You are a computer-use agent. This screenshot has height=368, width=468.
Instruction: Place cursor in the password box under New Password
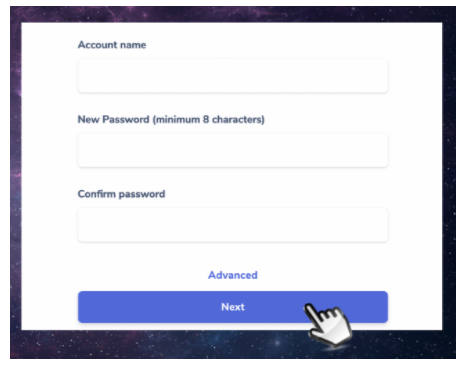point(233,150)
